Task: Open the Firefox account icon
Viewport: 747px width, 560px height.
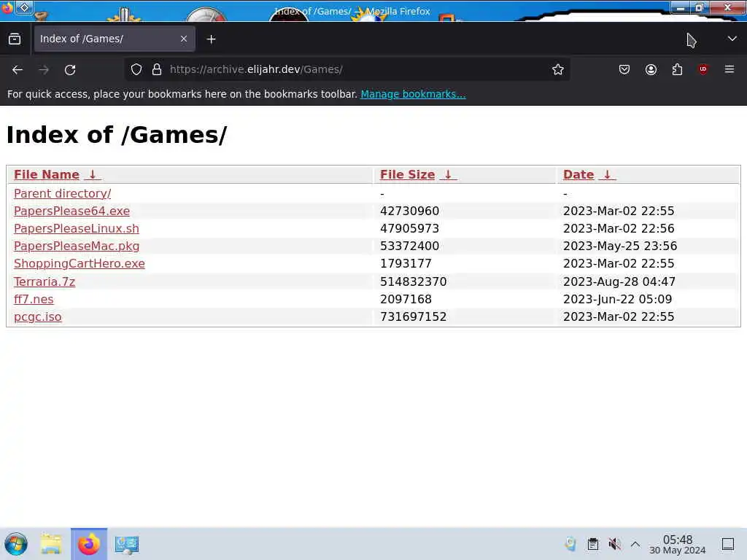Action: (651, 69)
